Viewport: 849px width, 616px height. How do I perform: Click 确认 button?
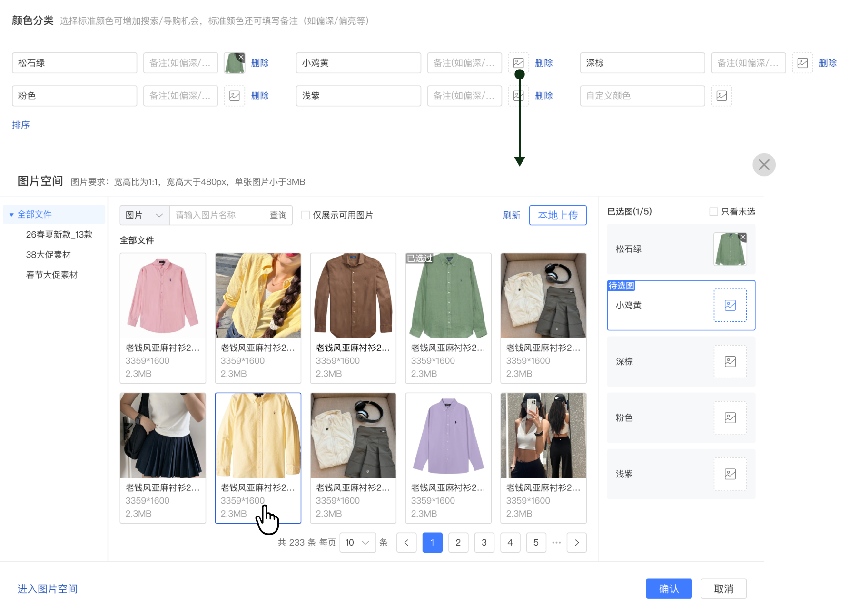[669, 589]
